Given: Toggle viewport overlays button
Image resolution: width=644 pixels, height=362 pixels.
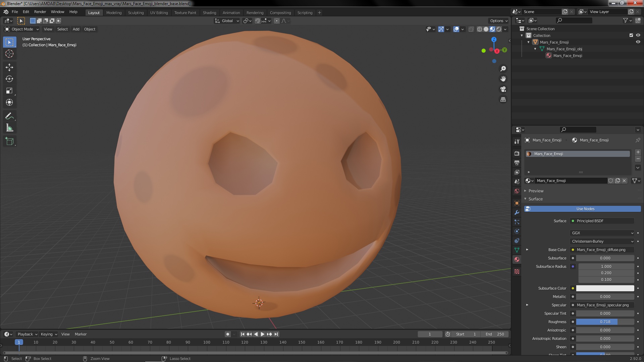Looking at the screenshot, I should tap(456, 29).
